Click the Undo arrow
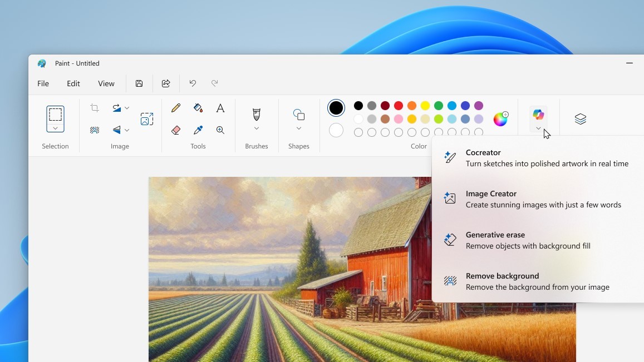The width and height of the screenshot is (644, 362). click(x=193, y=83)
